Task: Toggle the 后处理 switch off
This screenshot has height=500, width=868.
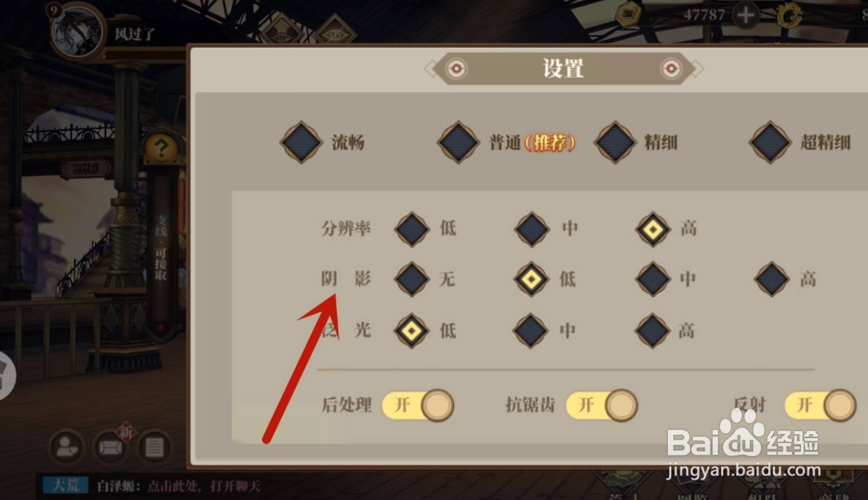Action: point(418,405)
